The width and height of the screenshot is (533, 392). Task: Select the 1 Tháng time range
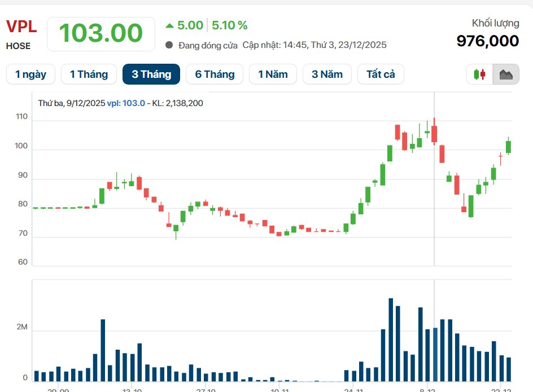(x=89, y=74)
